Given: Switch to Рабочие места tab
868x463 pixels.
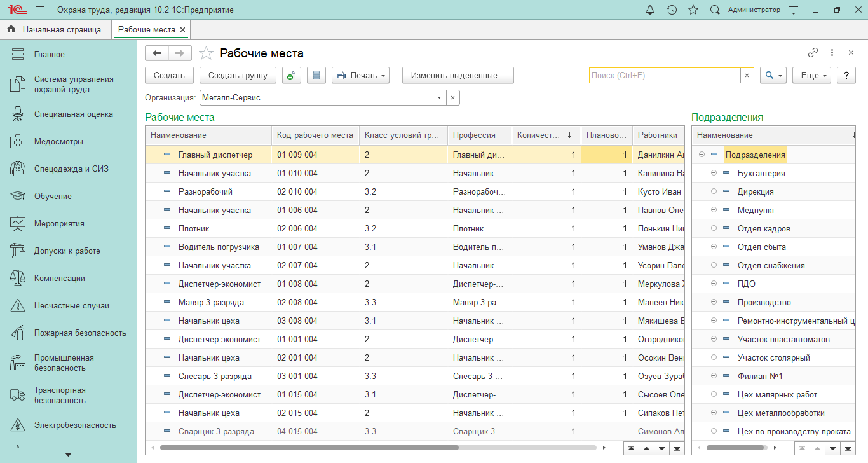Looking at the screenshot, I should [x=147, y=29].
